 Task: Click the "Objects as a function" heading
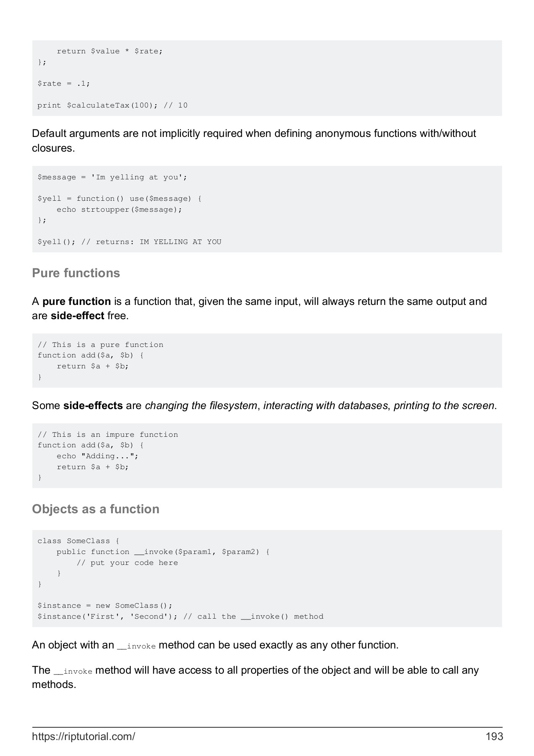coord(96,509)
